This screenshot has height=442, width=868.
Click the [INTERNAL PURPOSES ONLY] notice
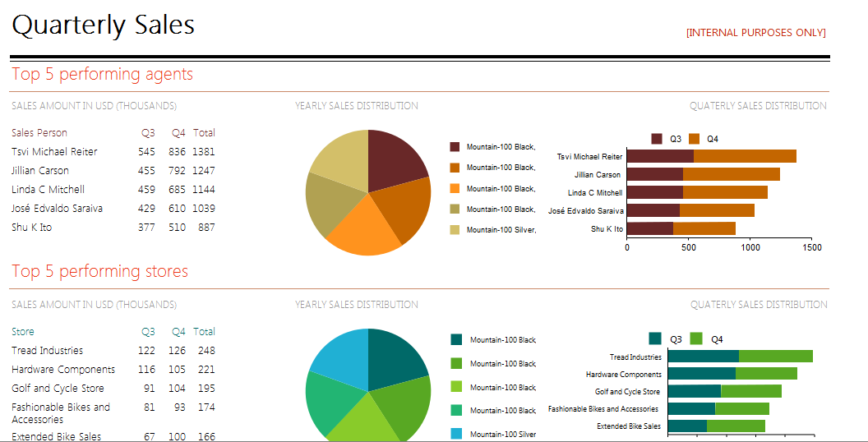click(755, 33)
